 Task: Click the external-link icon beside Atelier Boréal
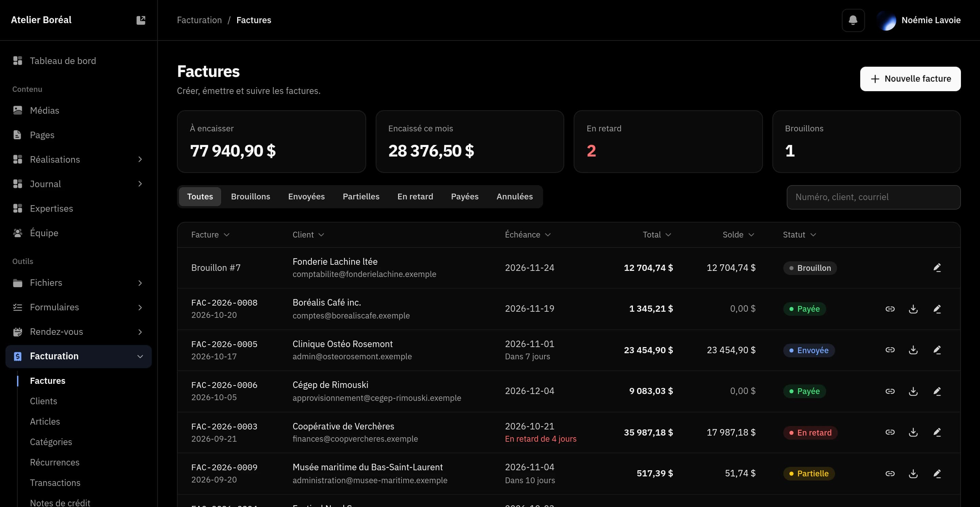141,20
